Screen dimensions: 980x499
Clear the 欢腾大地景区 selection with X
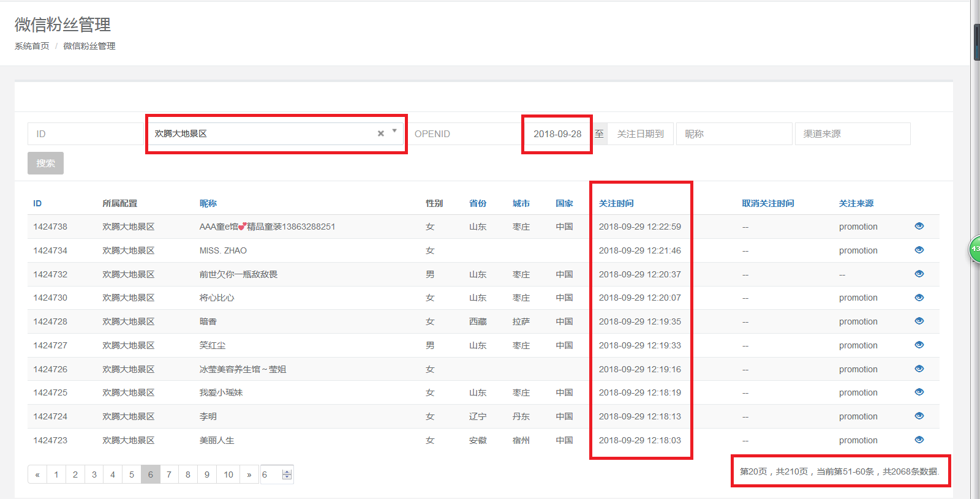(x=380, y=133)
